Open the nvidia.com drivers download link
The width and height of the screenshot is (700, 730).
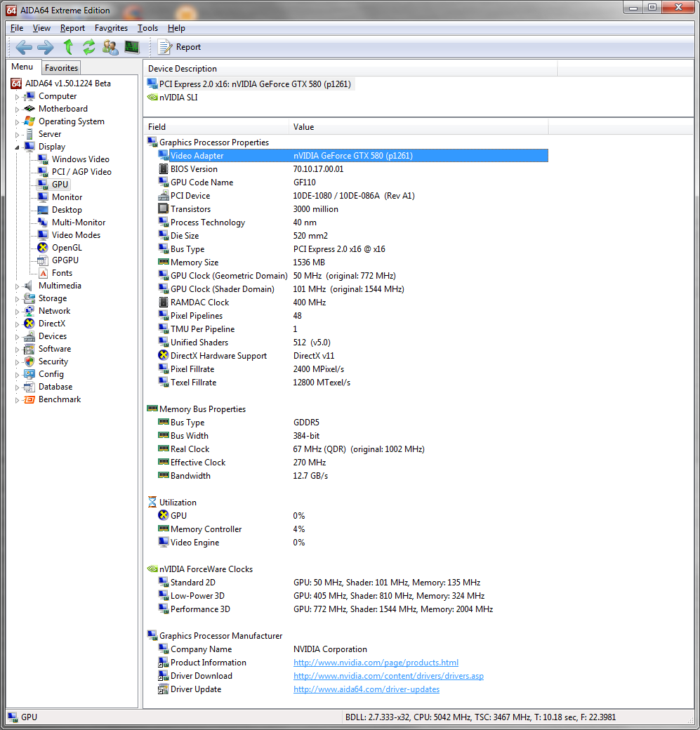[x=388, y=675]
